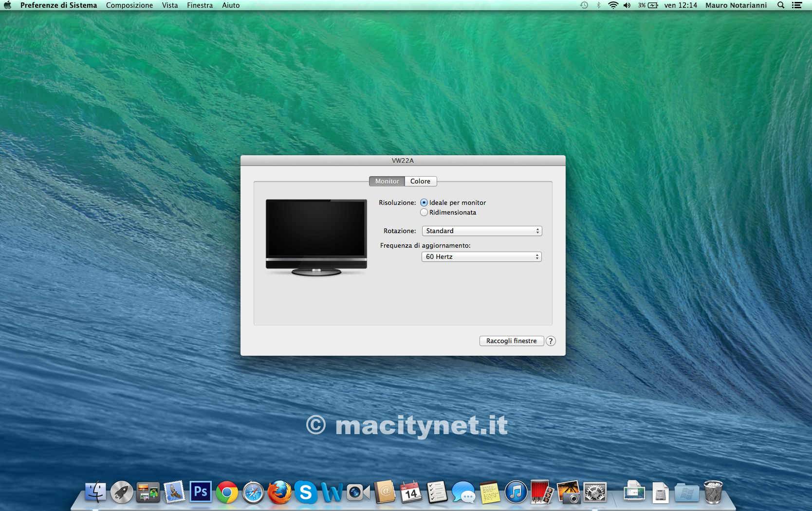Click the Safari compass icon
This screenshot has height=511, width=812.
point(253,493)
